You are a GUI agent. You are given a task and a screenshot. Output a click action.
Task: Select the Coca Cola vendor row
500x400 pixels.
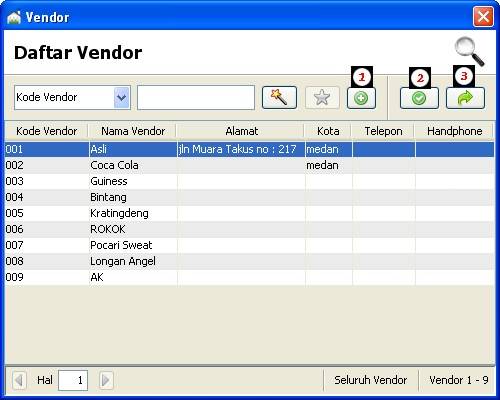click(x=249, y=165)
